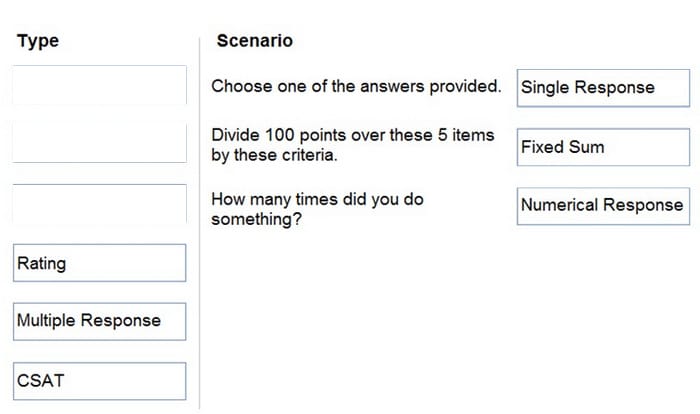Click the first empty Type slot
Image resolution: width=700 pixels, height=414 pixels.
point(100,85)
